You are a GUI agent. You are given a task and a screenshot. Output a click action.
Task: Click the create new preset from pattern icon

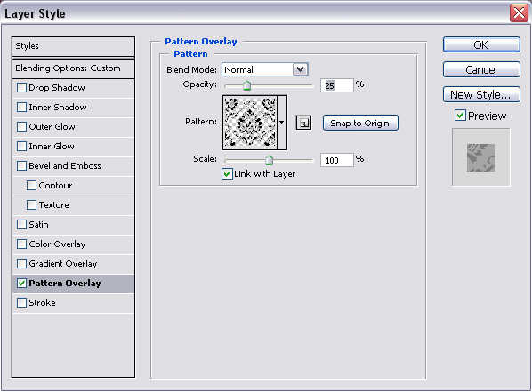click(303, 123)
